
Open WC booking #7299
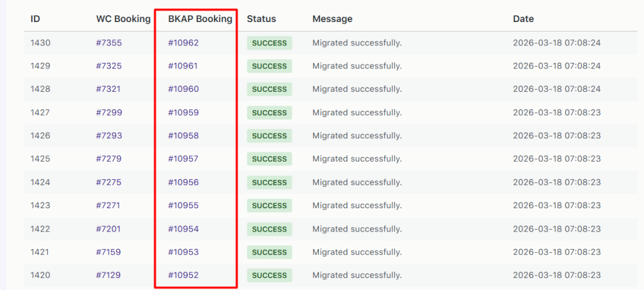click(109, 113)
